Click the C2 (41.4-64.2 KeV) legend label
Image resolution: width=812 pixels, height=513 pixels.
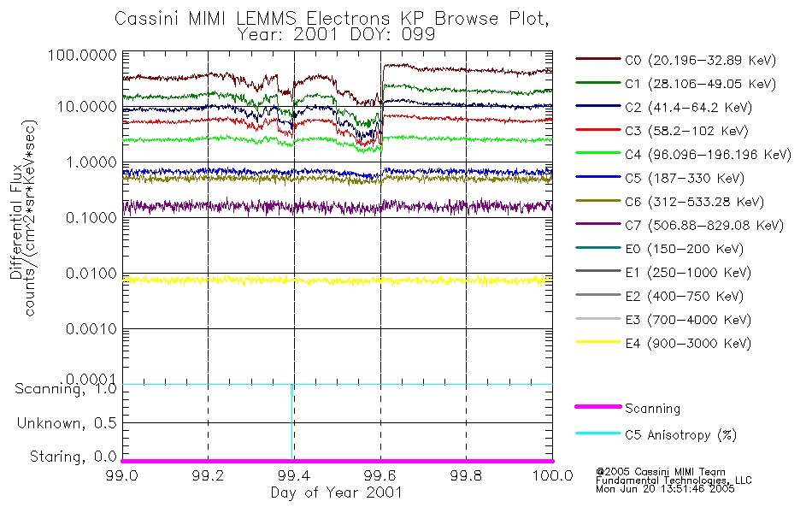click(688, 108)
